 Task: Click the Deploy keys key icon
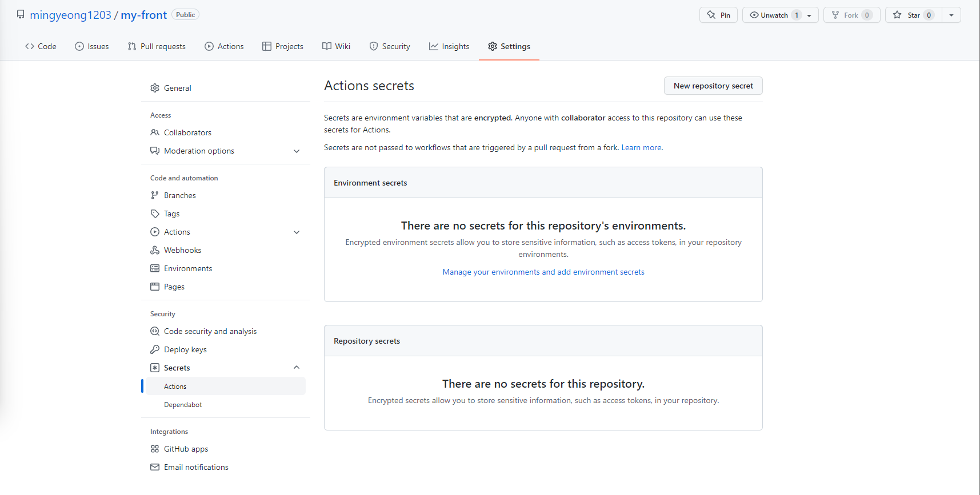[x=155, y=349]
